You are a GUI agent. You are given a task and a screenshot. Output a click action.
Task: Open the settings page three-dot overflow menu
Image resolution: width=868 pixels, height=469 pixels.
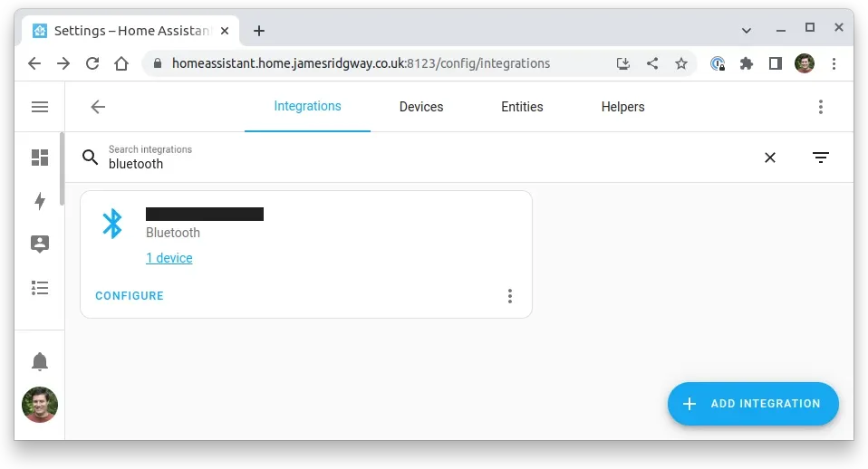[x=820, y=107]
